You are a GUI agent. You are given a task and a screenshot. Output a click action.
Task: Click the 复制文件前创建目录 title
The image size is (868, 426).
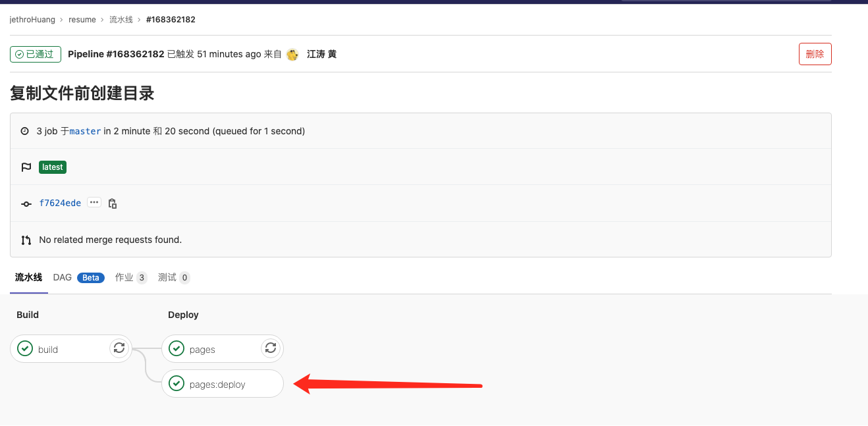pos(82,93)
